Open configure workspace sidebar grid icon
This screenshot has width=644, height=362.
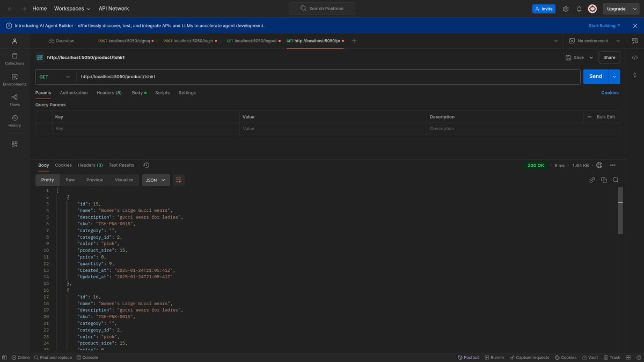(x=14, y=144)
